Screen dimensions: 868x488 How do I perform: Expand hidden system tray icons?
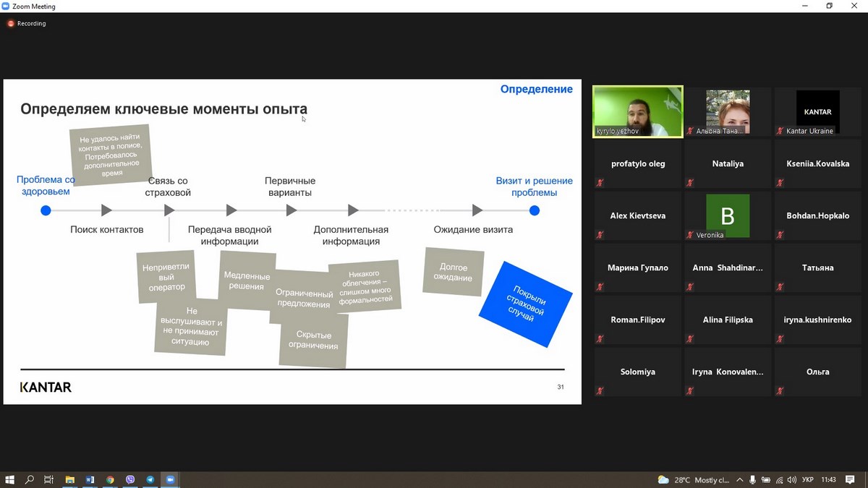click(x=739, y=480)
